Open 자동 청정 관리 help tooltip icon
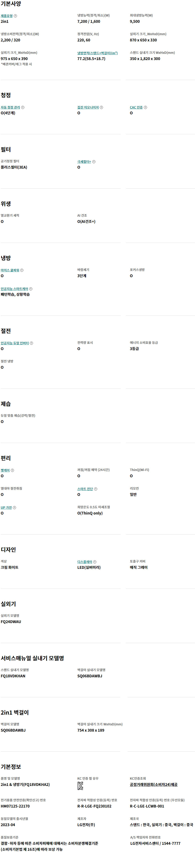This screenshot has height=868, width=195. point(23,107)
